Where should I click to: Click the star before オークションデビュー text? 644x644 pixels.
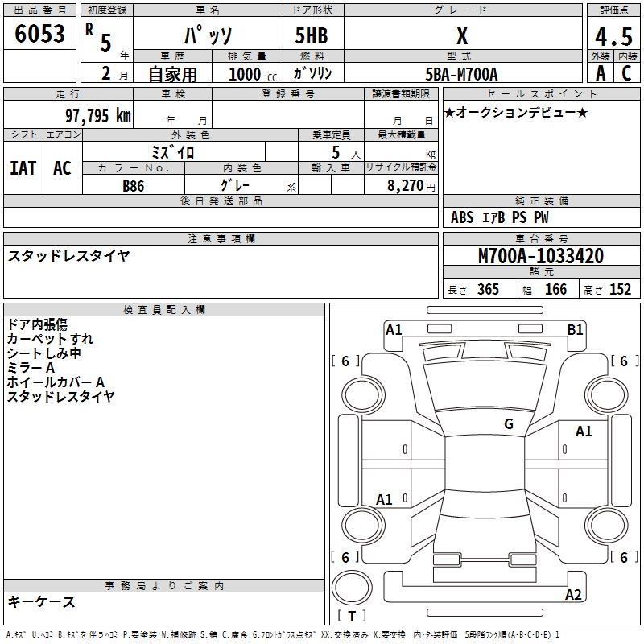click(449, 112)
